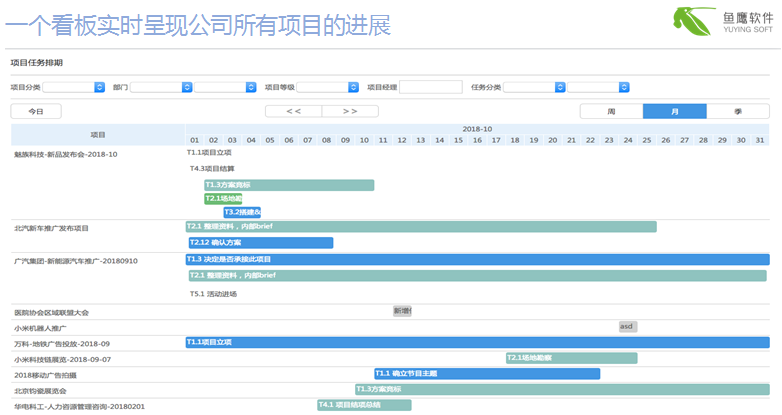Select the 月 month view
782x415 pixels.
674,111
